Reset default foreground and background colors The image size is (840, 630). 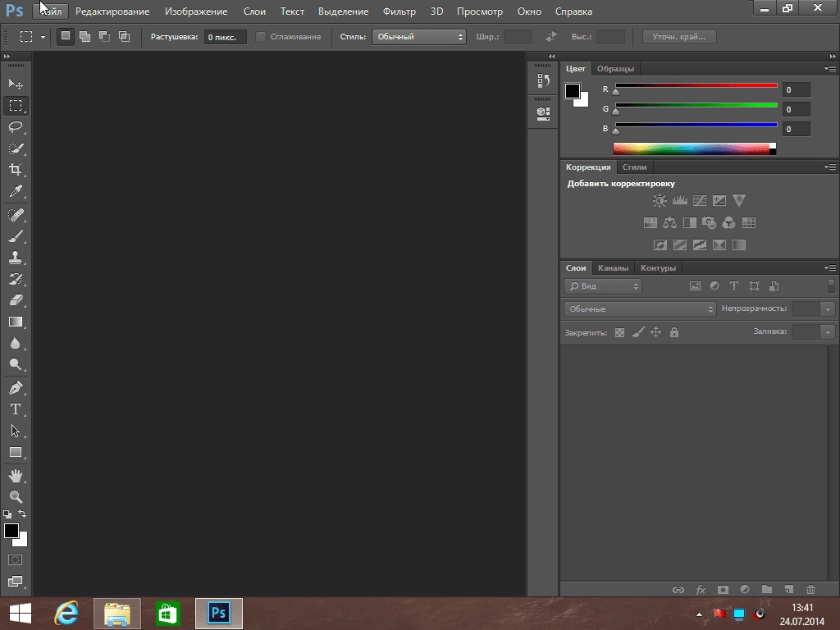point(7,514)
